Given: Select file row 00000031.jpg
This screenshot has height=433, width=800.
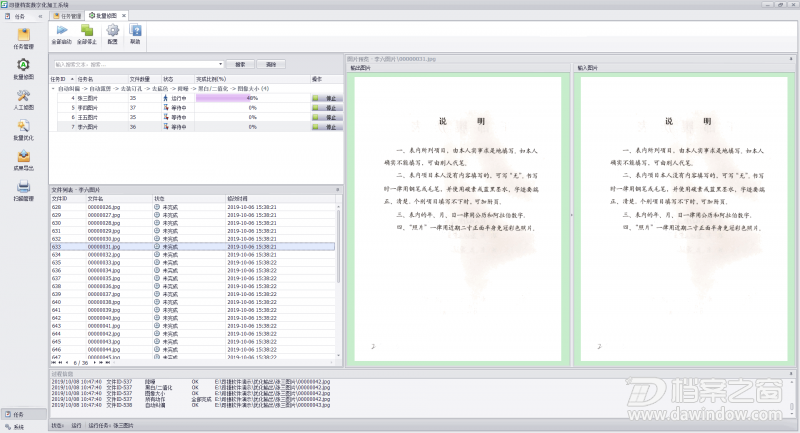Looking at the screenshot, I should (x=193, y=247).
